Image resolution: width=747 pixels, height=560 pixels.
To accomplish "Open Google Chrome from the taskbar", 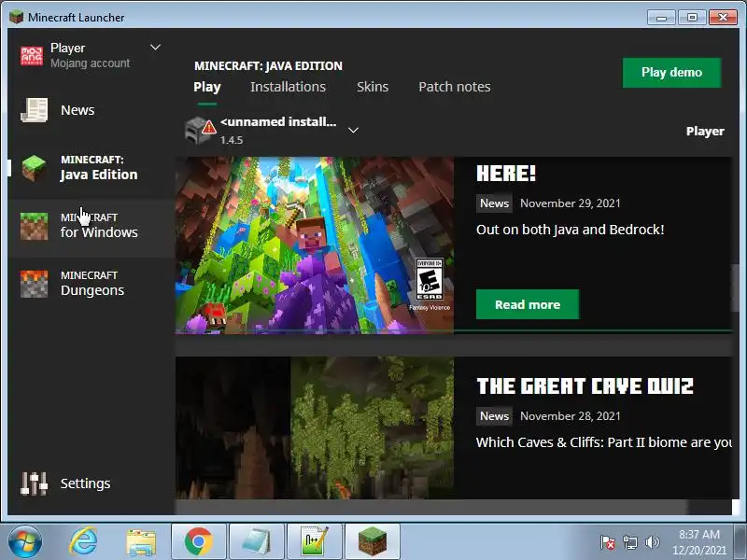I will (x=199, y=542).
